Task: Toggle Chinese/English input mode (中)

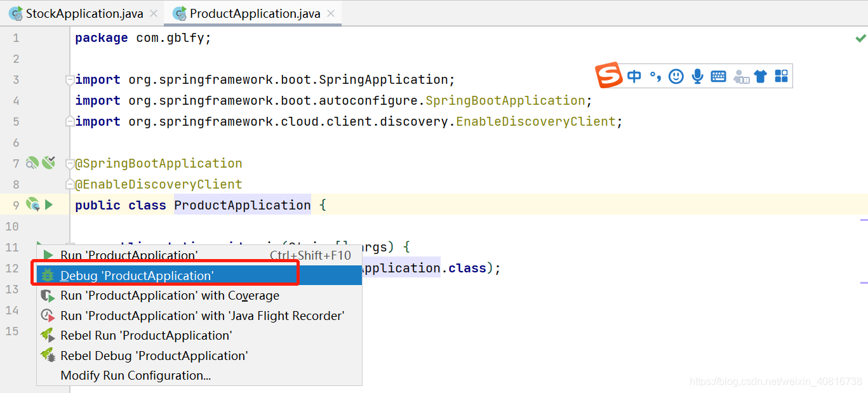Action: coord(634,77)
